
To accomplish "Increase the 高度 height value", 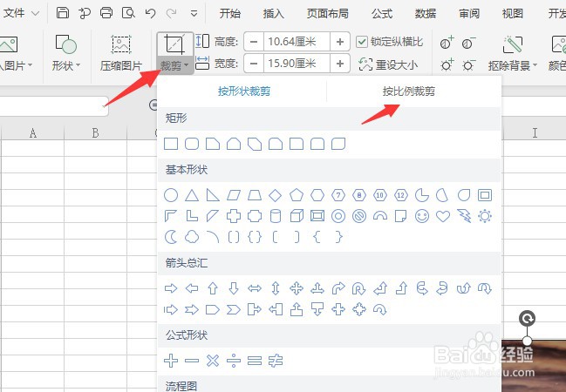I will click(x=339, y=42).
